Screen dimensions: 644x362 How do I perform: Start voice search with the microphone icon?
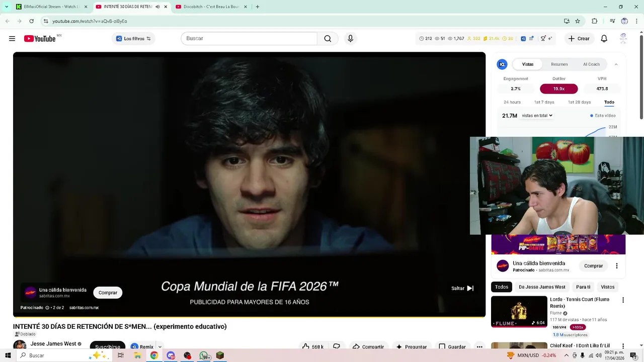(x=351, y=39)
